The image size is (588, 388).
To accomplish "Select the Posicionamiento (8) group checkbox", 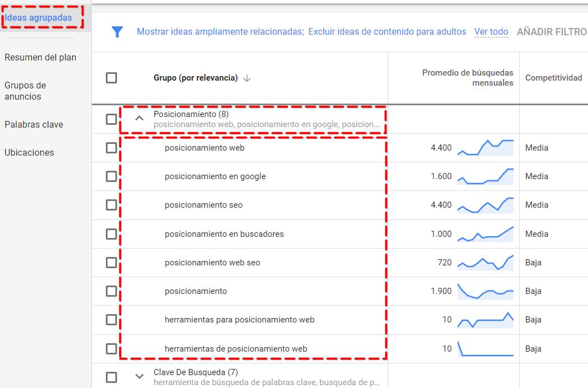I will (x=111, y=119).
